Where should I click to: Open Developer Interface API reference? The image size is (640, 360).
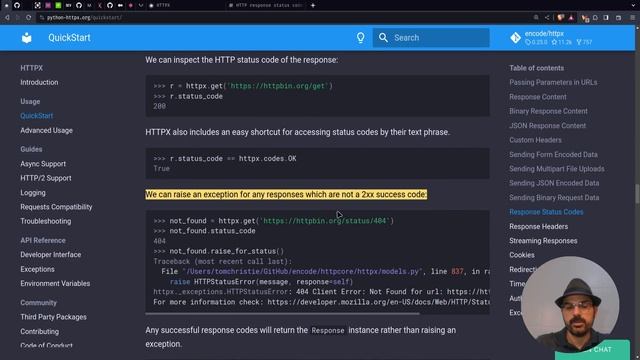pos(51,255)
